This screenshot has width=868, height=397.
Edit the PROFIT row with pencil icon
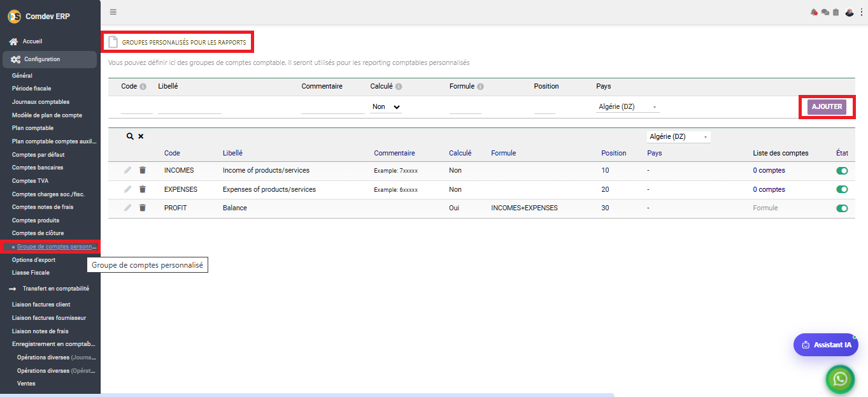click(x=128, y=208)
